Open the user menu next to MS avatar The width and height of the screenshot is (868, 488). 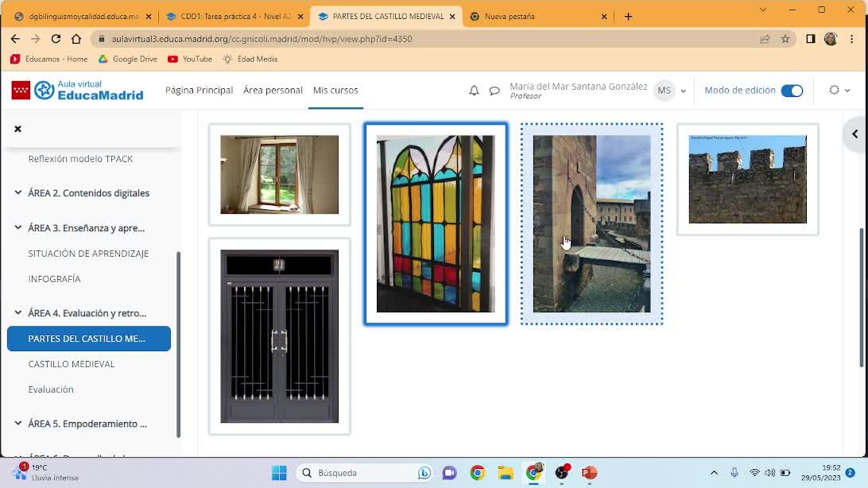683,91
